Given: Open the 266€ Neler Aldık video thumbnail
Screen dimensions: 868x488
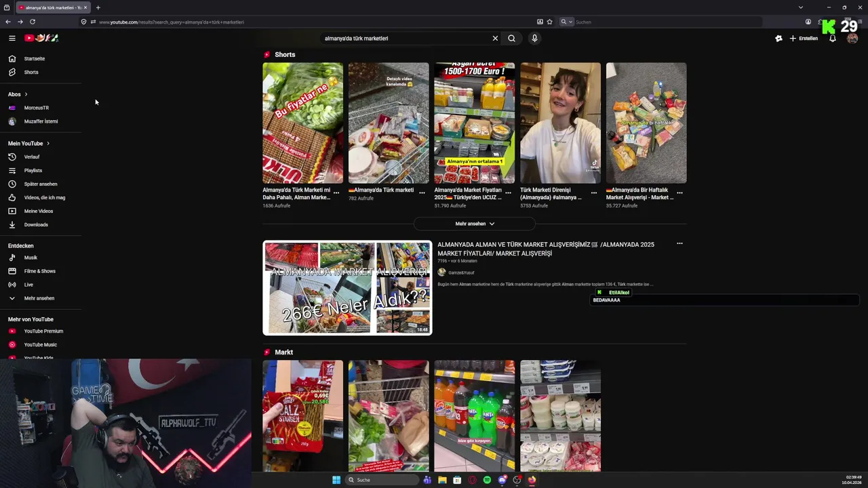Looking at the screenshot, I should point(347,287).
